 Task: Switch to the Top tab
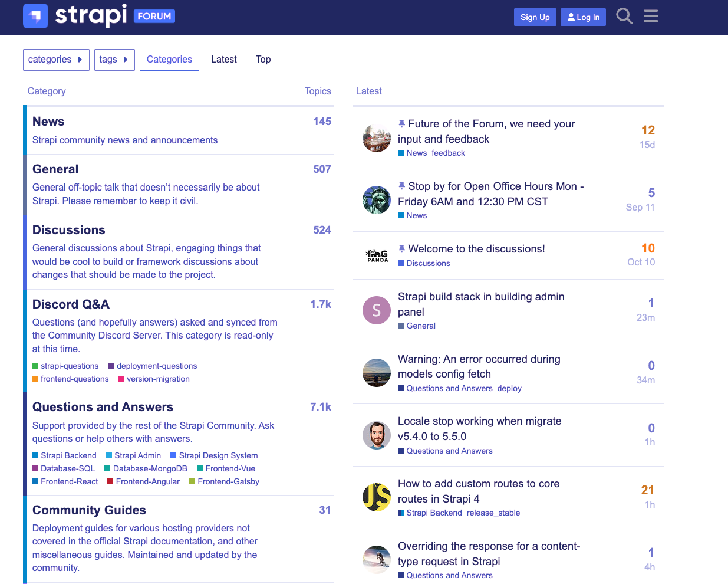point(263,60)
